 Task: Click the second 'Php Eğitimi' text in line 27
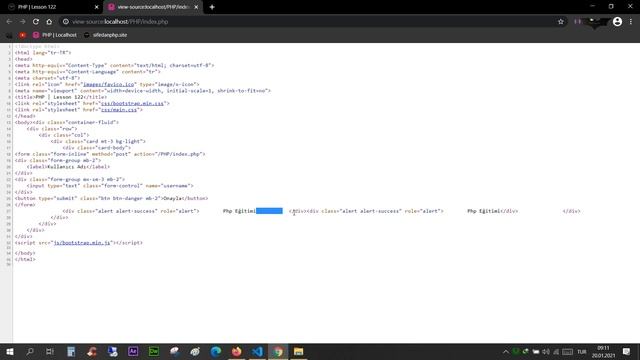[484, 211]
